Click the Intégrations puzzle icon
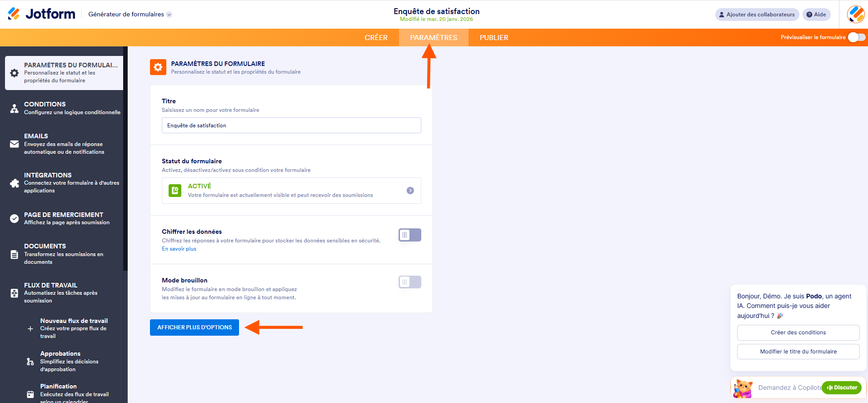 (15, 183)
